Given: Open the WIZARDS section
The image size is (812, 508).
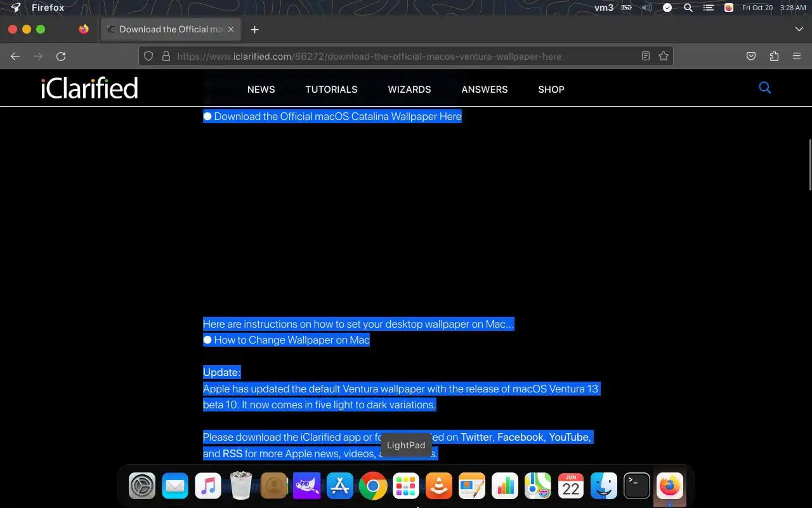Looking at the screenshot, I should pyautogui.click(x=409, y=90).
